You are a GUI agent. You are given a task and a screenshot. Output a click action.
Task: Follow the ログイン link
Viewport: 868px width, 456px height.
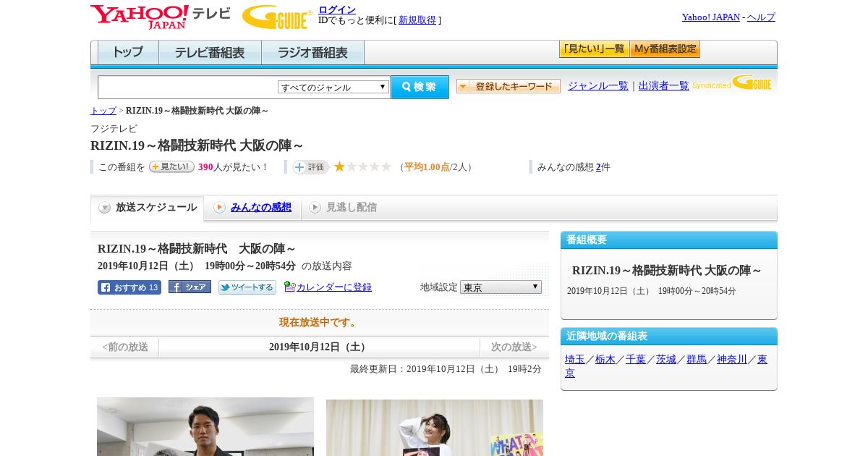tap(337, 9)
